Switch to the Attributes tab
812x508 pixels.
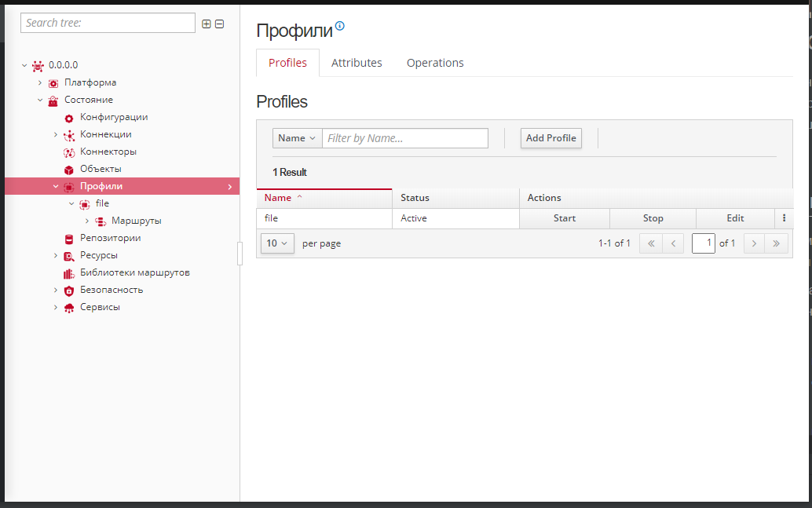pyautogui.click(x=357, y=63)
